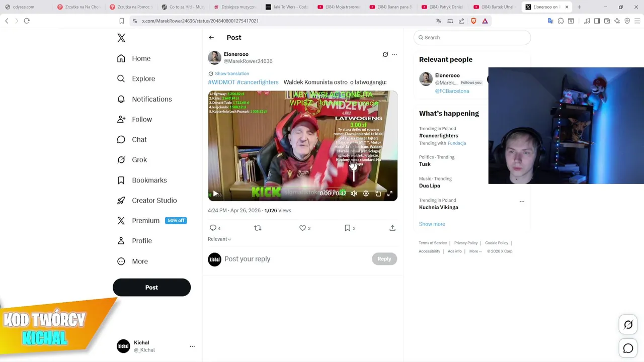
Task: Open Privacy Policy footer link
Action: [x=466, y=243]
